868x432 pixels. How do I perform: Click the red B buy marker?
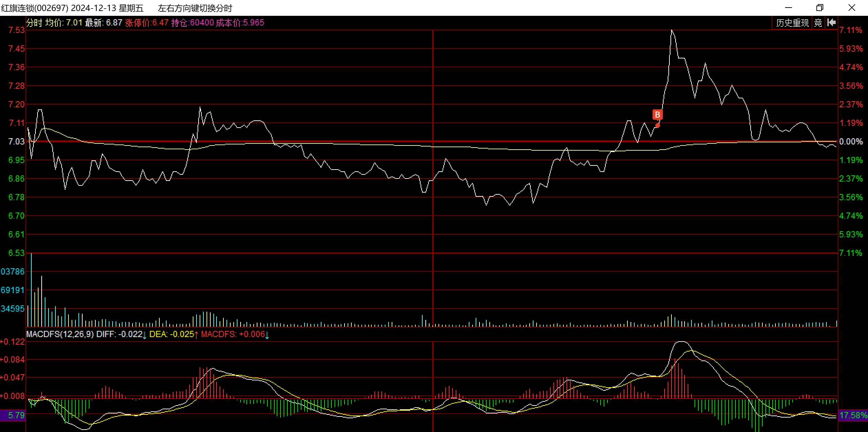[657, 115]
